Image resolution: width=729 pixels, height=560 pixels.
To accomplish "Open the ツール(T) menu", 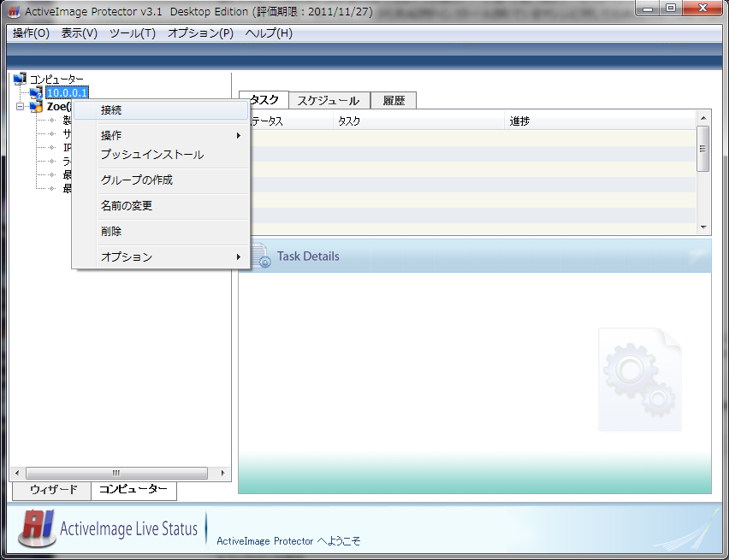I will point(133,33).
